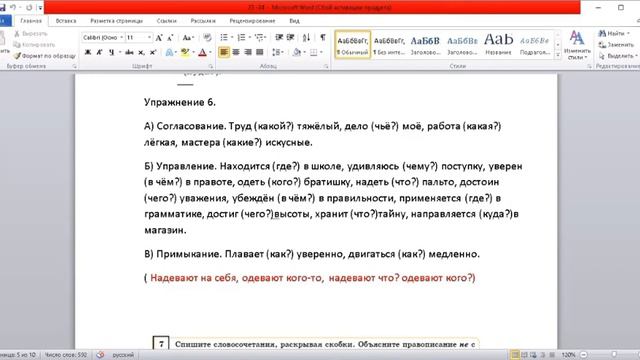Click the bulleted list icon

(224, 38)
